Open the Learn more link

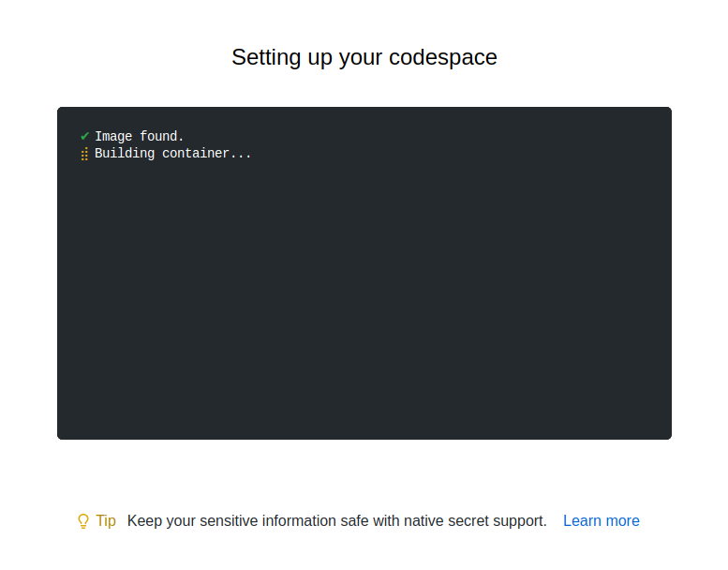coord(602,520)
